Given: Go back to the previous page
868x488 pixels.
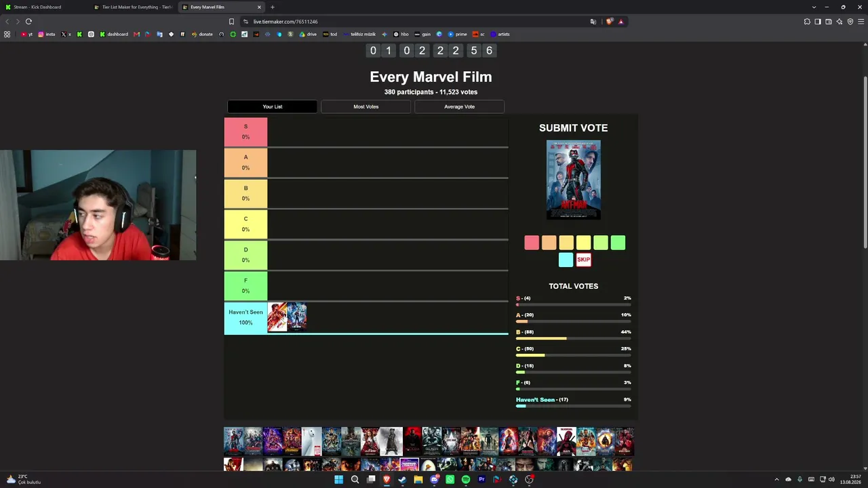Looking at the screenshot, I should pyautogui.click(x=7, y=21).
